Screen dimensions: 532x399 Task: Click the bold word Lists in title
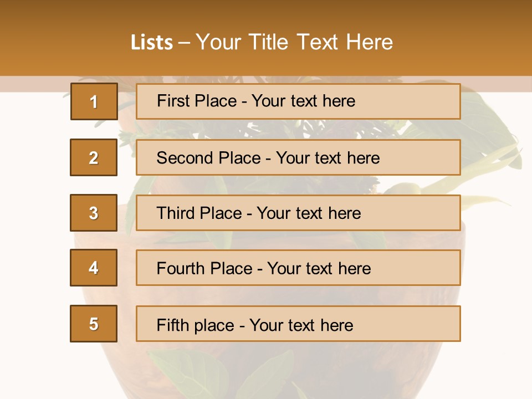pyautogui.click(x=152, y=43)
